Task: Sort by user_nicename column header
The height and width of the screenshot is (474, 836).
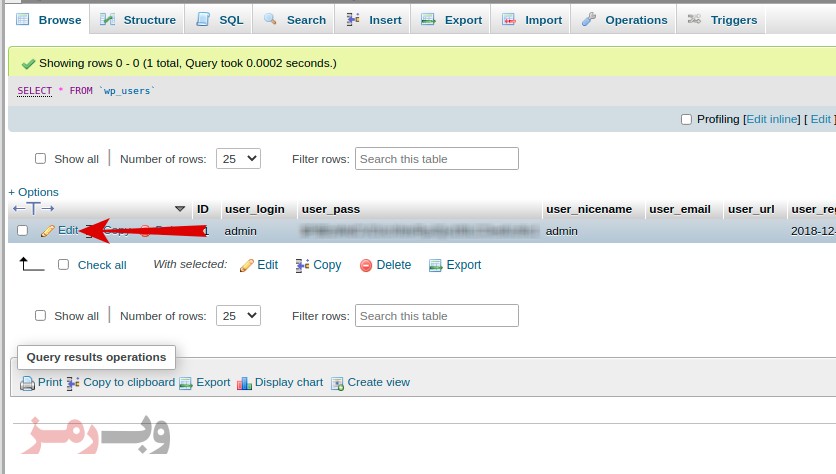Action: [x=589, y=209]
